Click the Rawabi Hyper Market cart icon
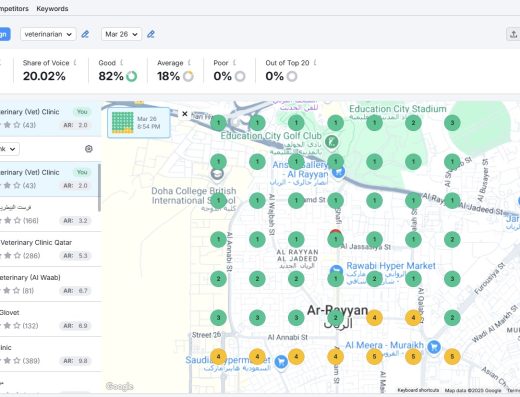The image size is (520, 397). point(336,271)
